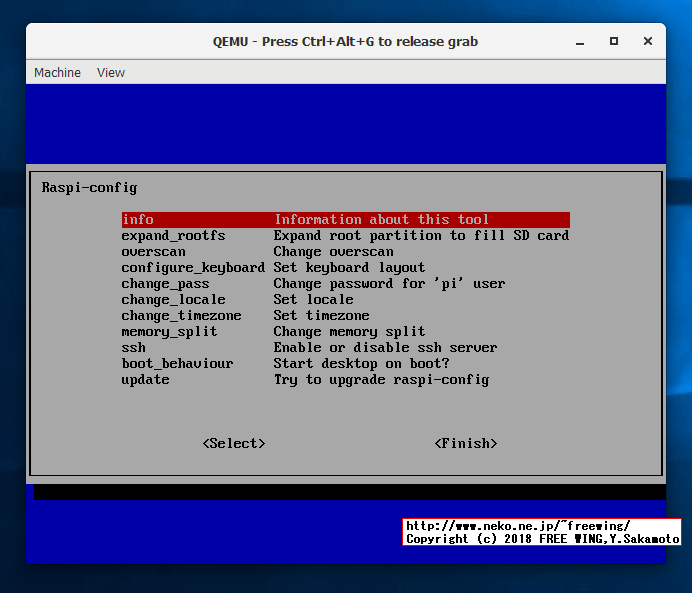Click 'Change memory split' description

[349, 331]
